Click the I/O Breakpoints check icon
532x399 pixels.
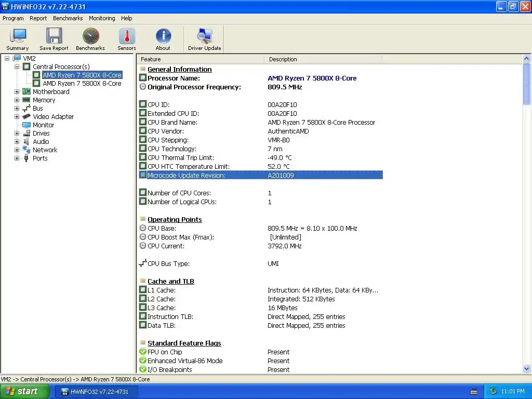pyautogui.click(x=143, y=369)
